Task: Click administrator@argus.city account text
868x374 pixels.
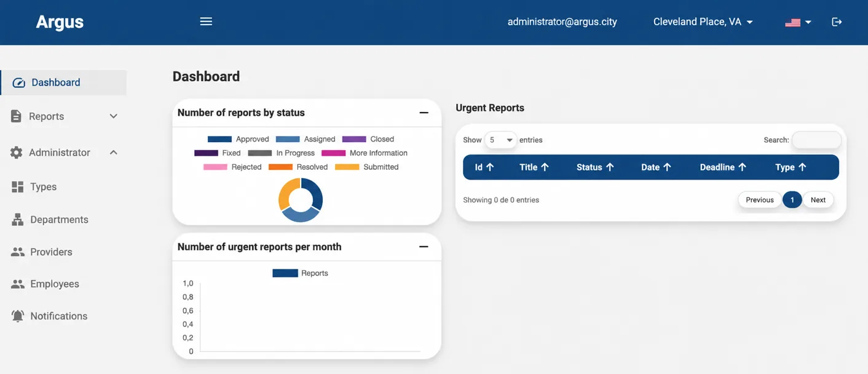Action: tap(562, 22)
